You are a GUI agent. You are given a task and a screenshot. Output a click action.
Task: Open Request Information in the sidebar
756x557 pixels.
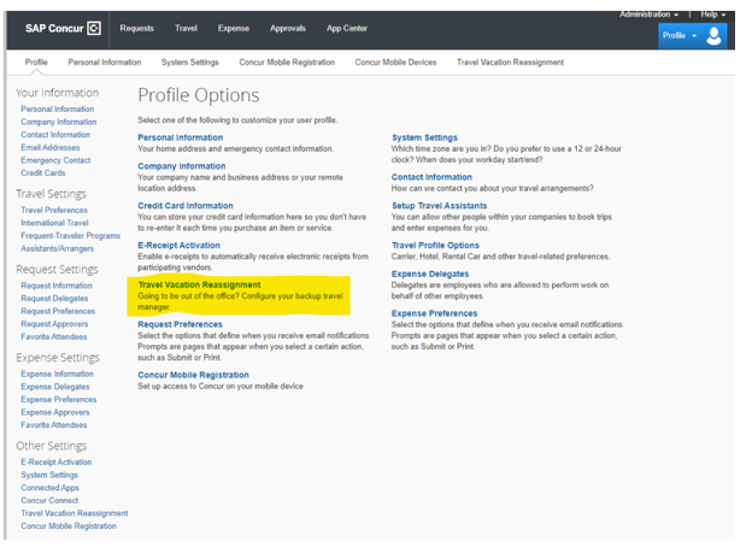56,285
